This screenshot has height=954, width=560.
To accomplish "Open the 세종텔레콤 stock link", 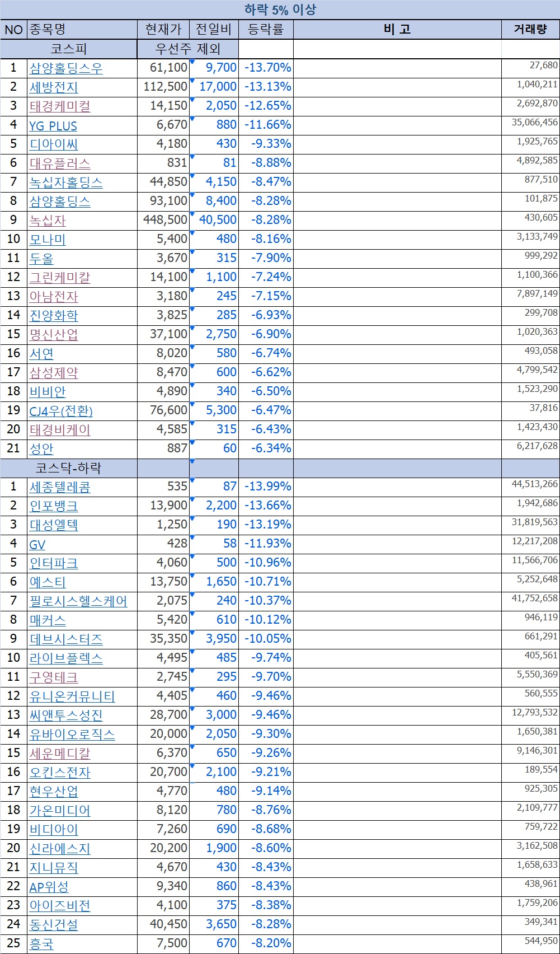I will [60, 487].
